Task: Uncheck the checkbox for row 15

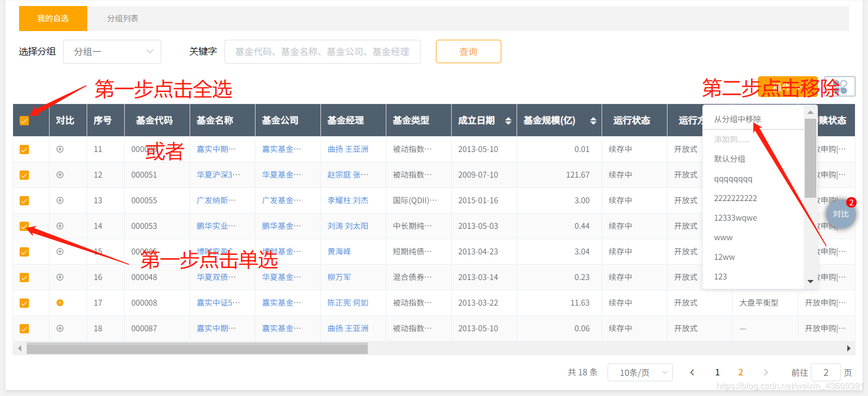Action: coord(24,252)
